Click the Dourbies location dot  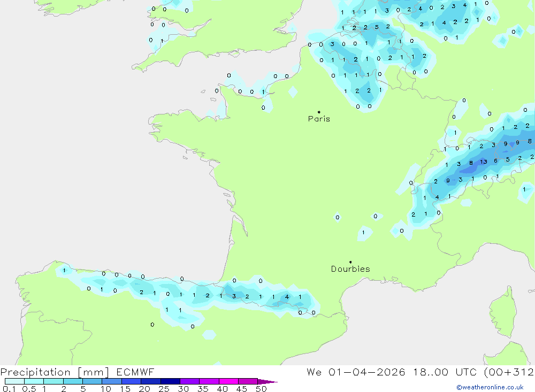[x=350, y=262]
